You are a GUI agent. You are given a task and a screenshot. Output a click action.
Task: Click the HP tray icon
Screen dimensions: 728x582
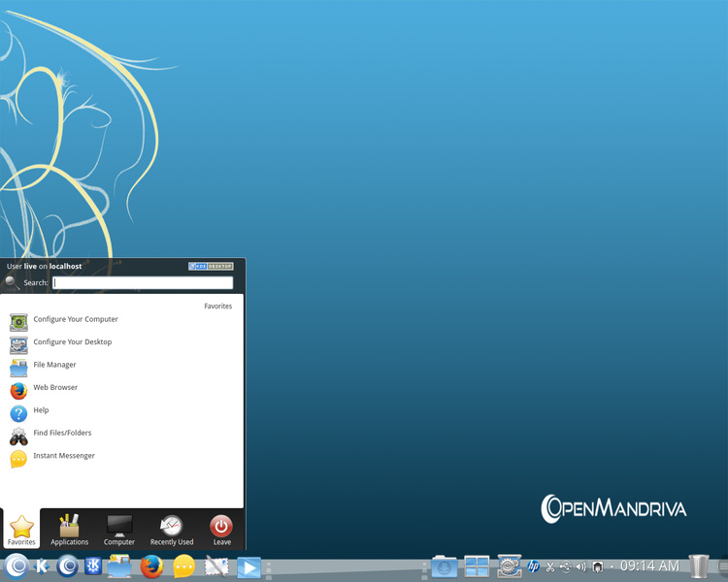click(x=534, y=566)
